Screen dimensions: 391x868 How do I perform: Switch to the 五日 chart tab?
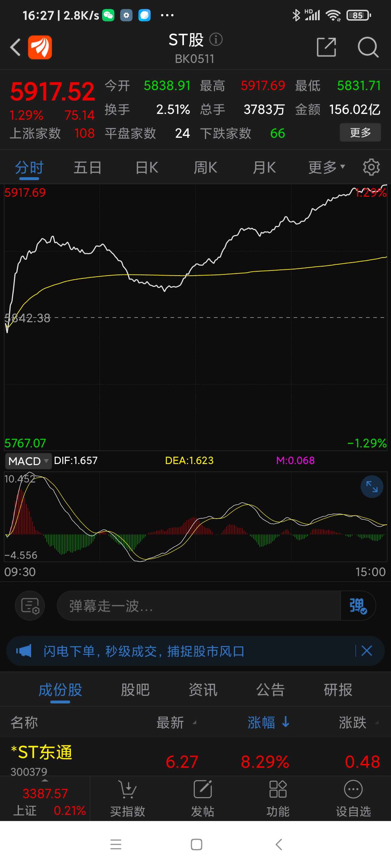[x=88, y=167]
